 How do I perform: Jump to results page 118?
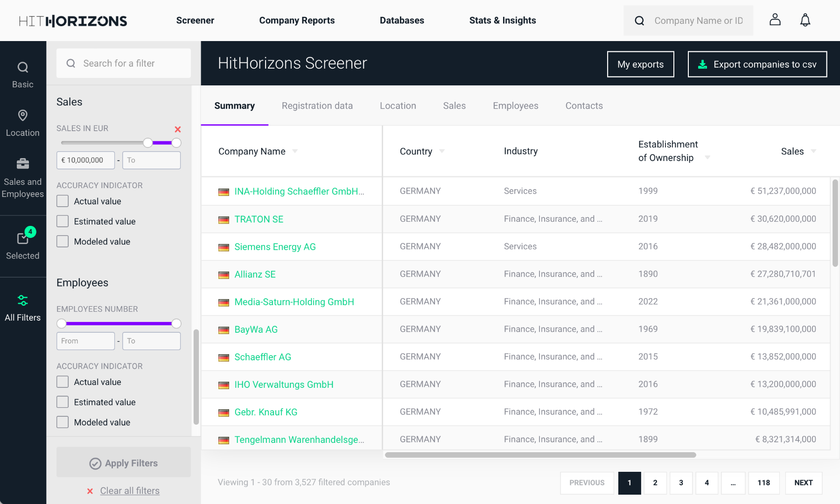pyautogui.click(x=763, y=483)
